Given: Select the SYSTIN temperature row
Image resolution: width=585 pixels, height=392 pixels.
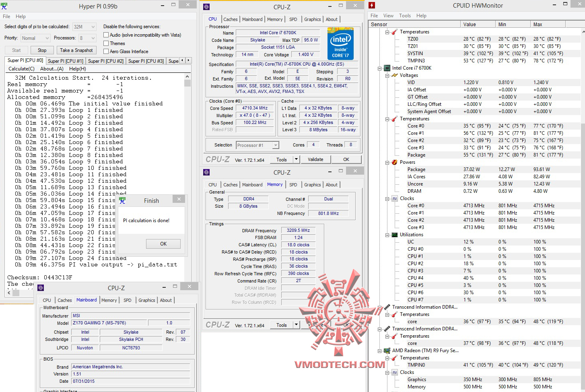Looking at the screenshot, I should pyautogui.click(x=475, y=54).
